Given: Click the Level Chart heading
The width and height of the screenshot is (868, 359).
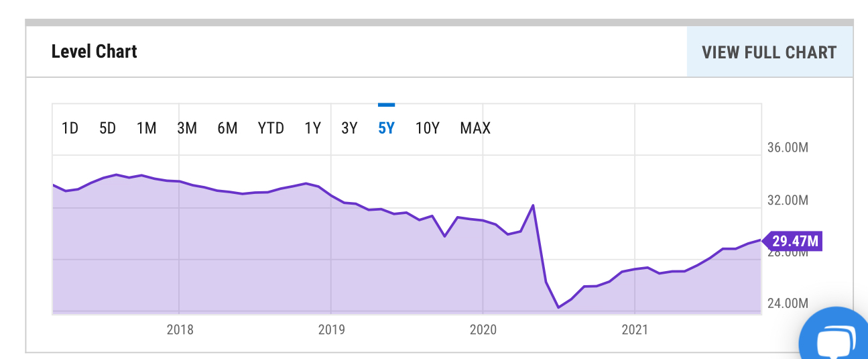Looking at the screenshot, I should pyautogui.click(x=95, y=52).
